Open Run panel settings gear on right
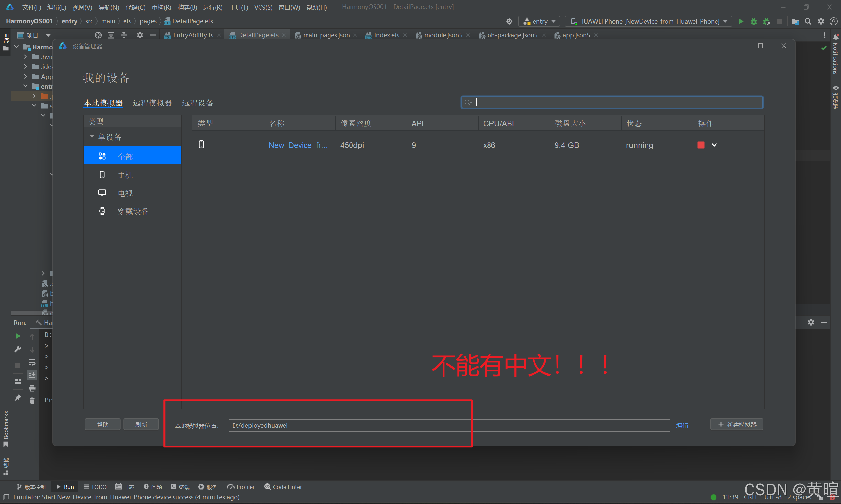 [x=811, y=322]
